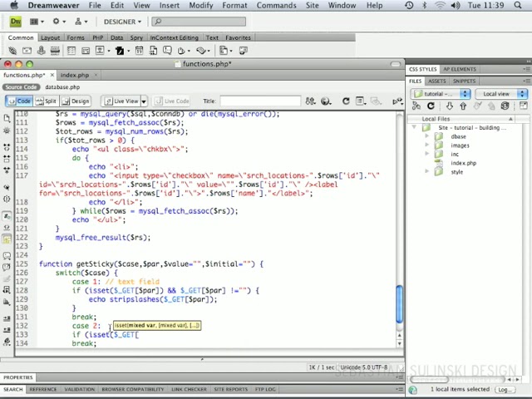The width and height of the screenshot is (532, 399).
Task: Click the Expand Files panel icon
Action: (523, 106)
